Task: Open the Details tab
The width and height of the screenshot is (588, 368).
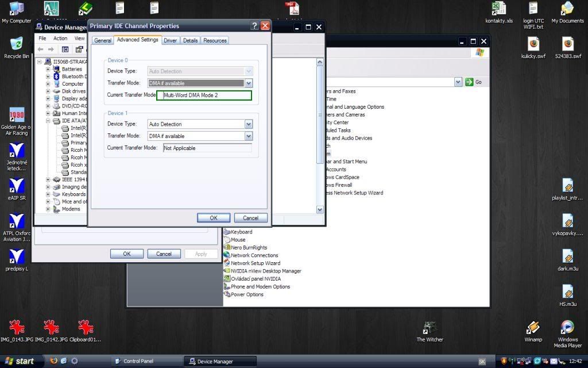Action: pyautogui.click(x=190, y=41)
